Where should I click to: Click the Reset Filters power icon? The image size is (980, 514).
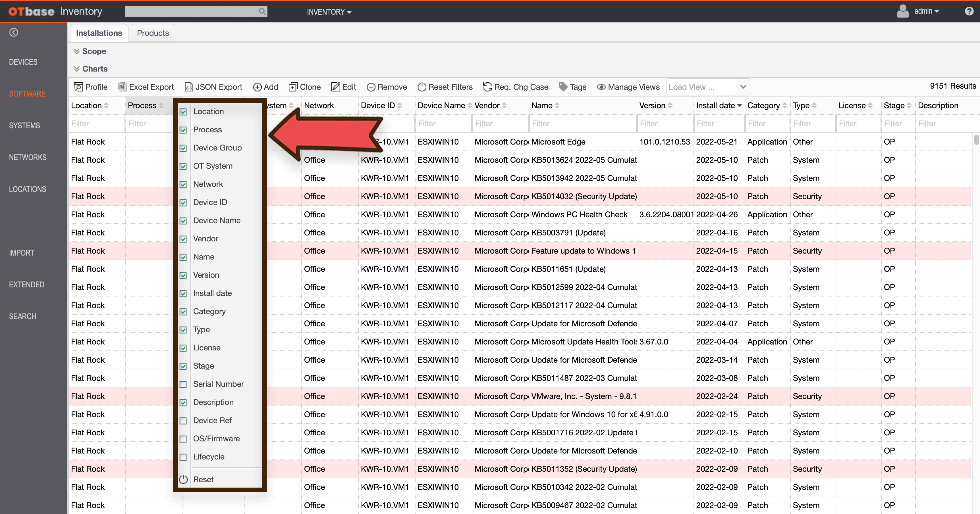point(422,87)
